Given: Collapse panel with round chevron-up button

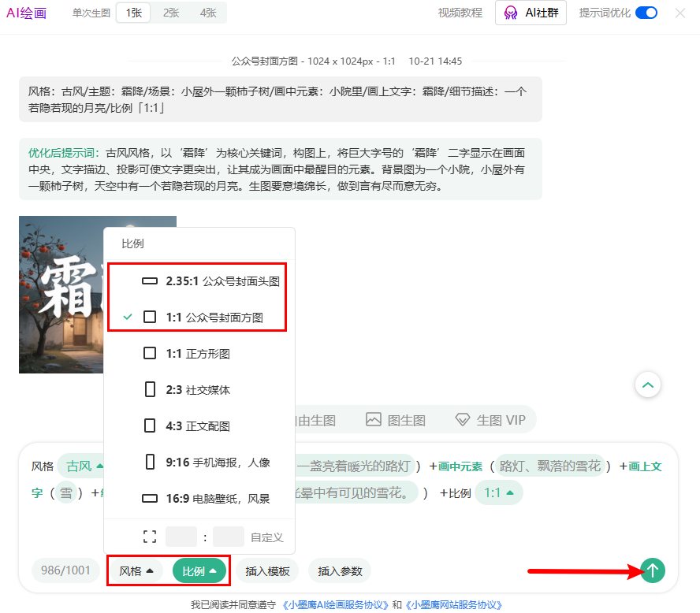Looking at the screenshot, I should tap(648, 385).
